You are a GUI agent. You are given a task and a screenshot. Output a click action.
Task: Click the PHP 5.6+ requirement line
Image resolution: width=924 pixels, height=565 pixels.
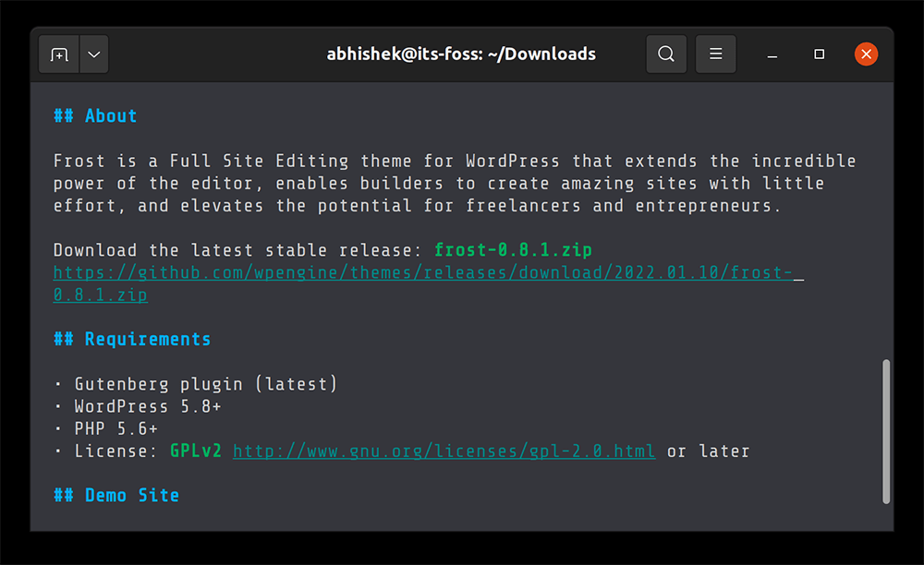(116, 427)
